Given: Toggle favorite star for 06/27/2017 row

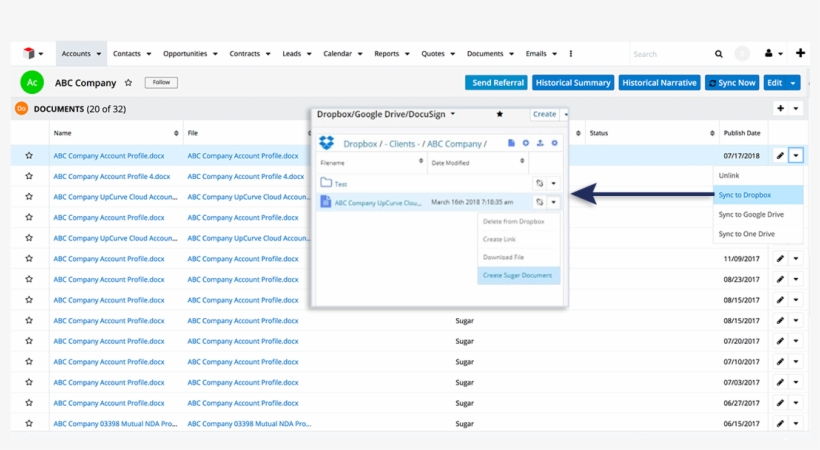Looking at the screenshot, I should (29, 403).
